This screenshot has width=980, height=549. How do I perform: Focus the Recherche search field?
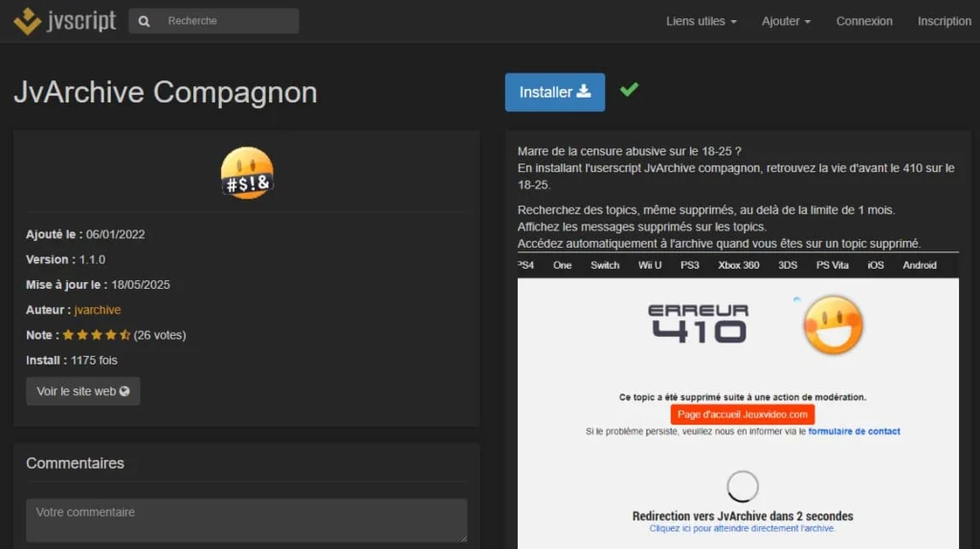(x=228, y=21)
